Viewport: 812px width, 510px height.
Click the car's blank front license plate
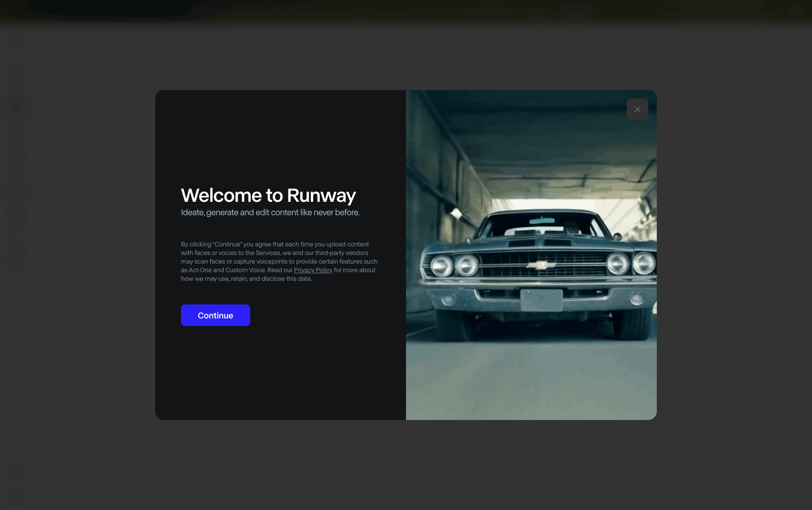pos(541,300)
